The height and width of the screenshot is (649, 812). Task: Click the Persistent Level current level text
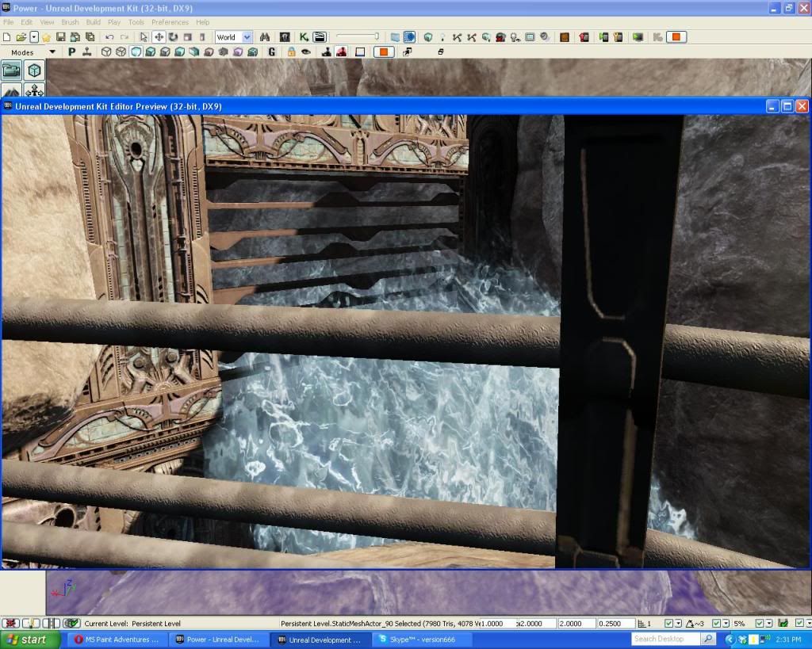click(156, 624)
